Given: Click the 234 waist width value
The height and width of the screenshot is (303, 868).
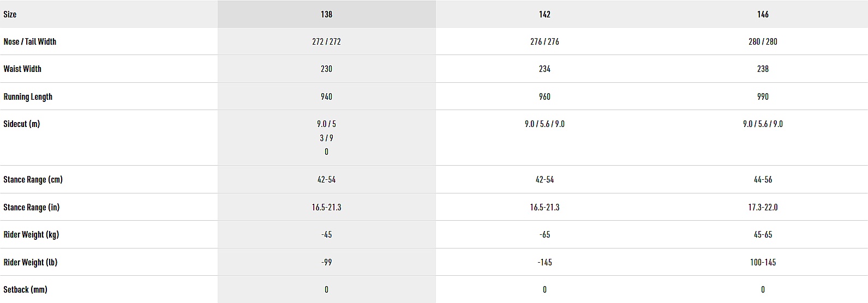Looking at the screenshot, I should pyautogui.click(x=544, y=69).
